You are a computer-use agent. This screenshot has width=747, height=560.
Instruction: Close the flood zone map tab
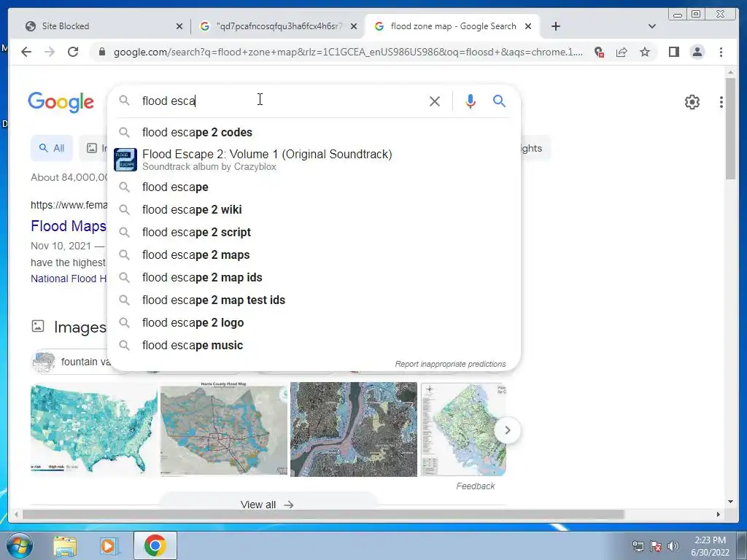point(528,27)
